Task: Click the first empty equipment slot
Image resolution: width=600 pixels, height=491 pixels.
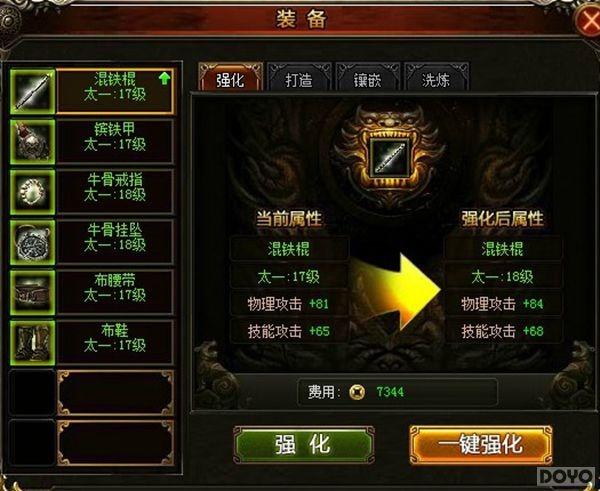Action: (33, 393)
